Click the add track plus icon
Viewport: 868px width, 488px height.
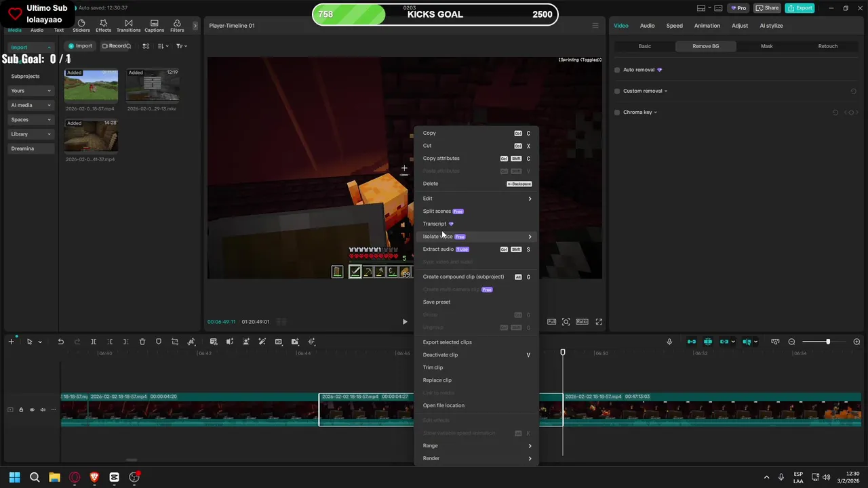(11, 342)
